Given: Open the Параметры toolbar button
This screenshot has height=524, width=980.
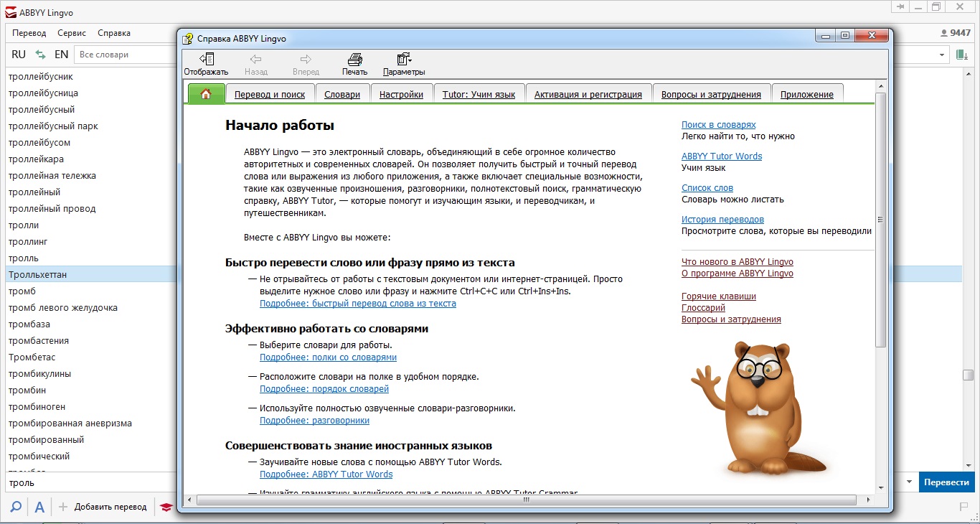Looking at the screenshot, I should pyautogui.click(x=404, y=60).
